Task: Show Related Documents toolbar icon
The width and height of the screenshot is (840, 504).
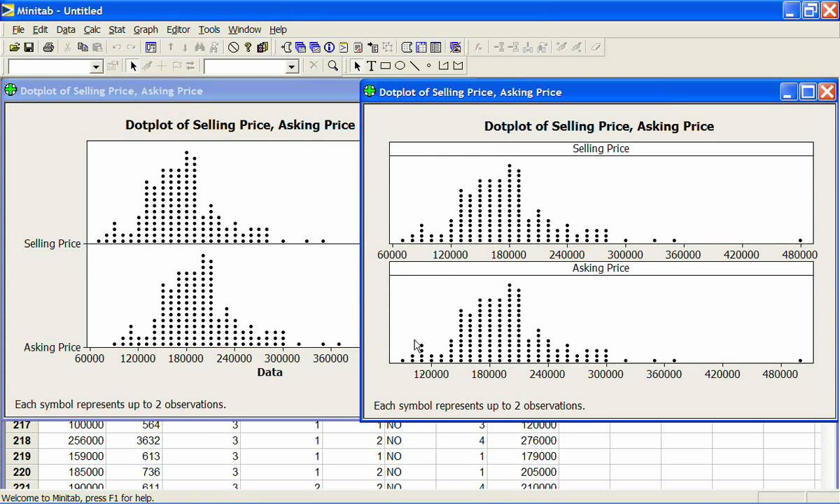Action: (372, 48)
